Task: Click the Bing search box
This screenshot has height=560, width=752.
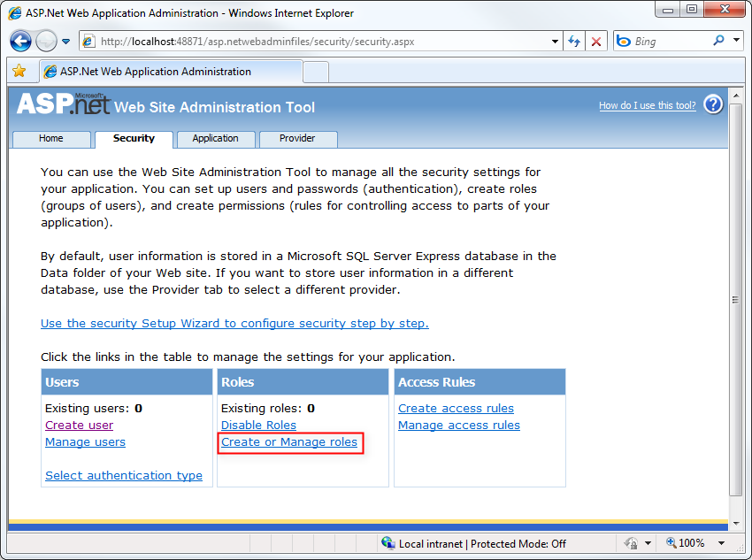Action: [x=671, y=42]
